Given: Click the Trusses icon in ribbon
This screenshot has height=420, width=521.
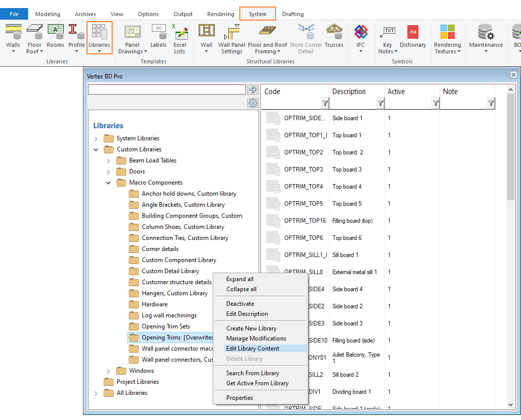Looking at the screenshot, I should coord(334,38).
